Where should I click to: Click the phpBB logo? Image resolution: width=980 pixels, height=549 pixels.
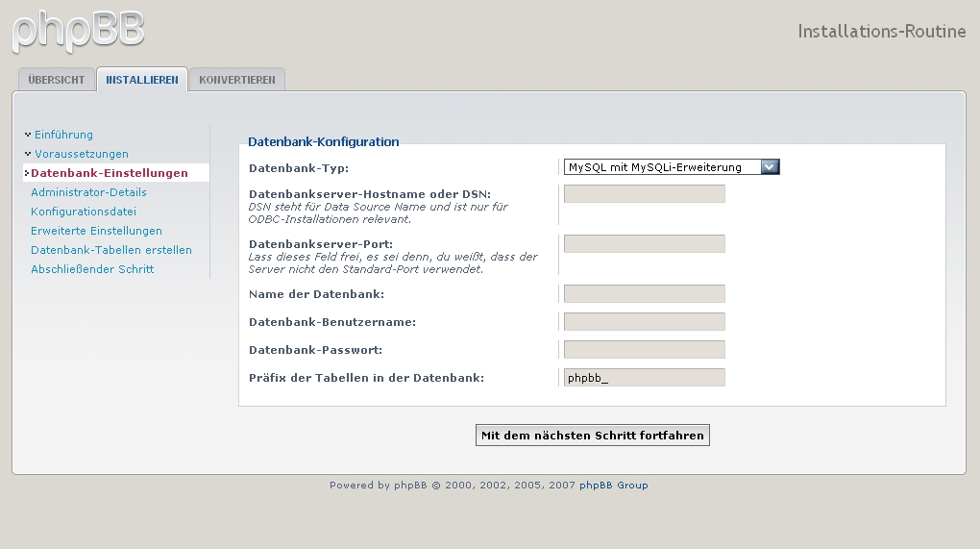tap(79, 31)
